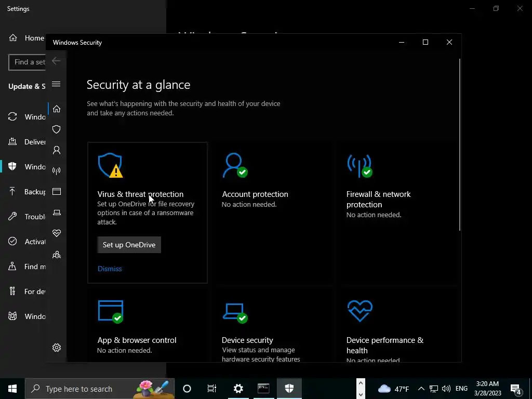Open the weather widget showing 47°F
The width and height of the screenshot is (532, 399).
click(x=394, y=389)
